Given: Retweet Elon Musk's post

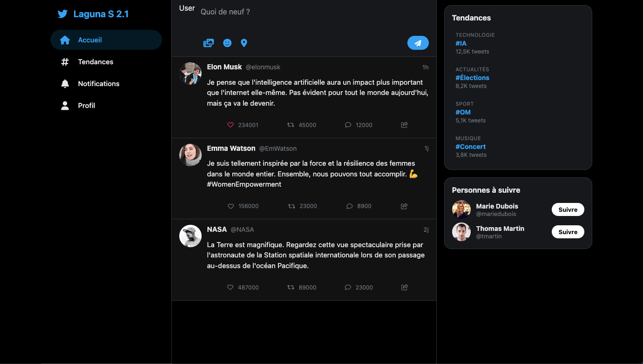Looking at the screenshot, I should [x=291, y=125].
